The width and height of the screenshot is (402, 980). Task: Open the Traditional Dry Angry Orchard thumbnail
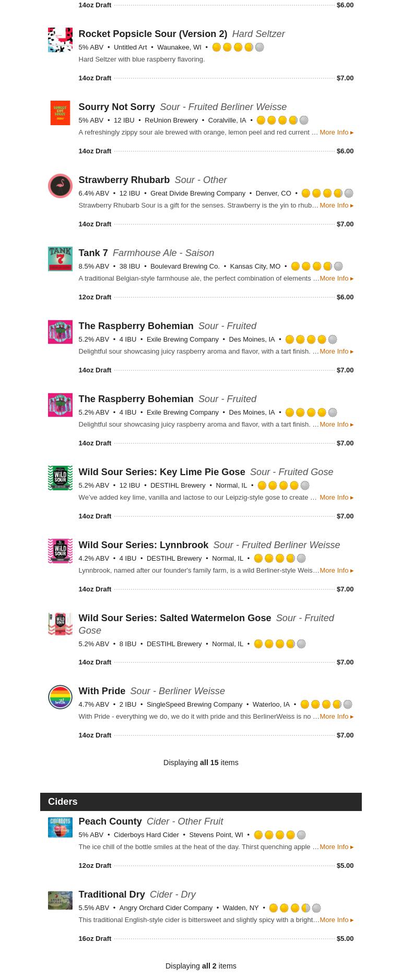(x=60, y=900)
